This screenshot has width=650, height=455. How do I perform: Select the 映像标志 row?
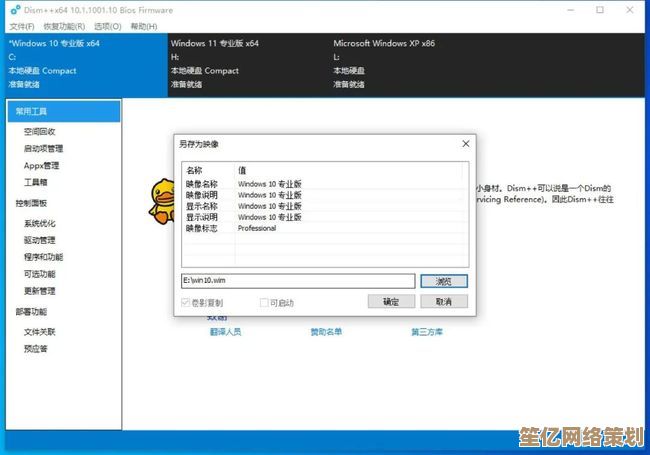tap(325, 228)
